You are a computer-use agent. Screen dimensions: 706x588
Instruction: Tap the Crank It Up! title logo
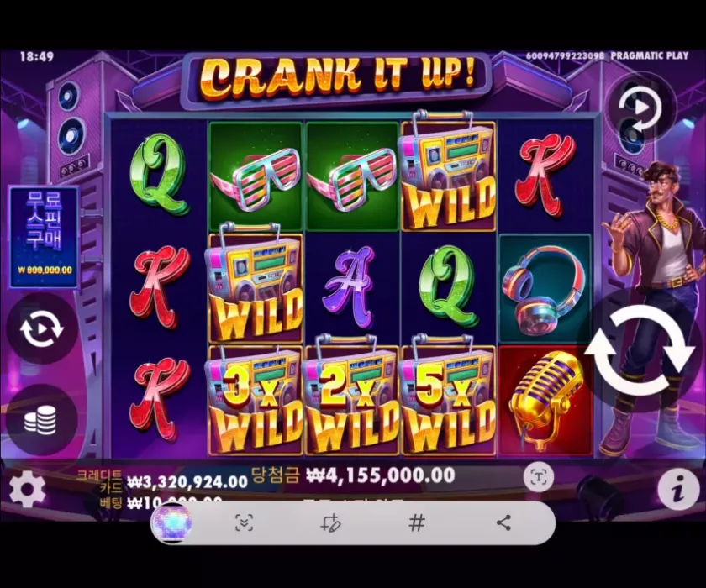click(337, 78)
